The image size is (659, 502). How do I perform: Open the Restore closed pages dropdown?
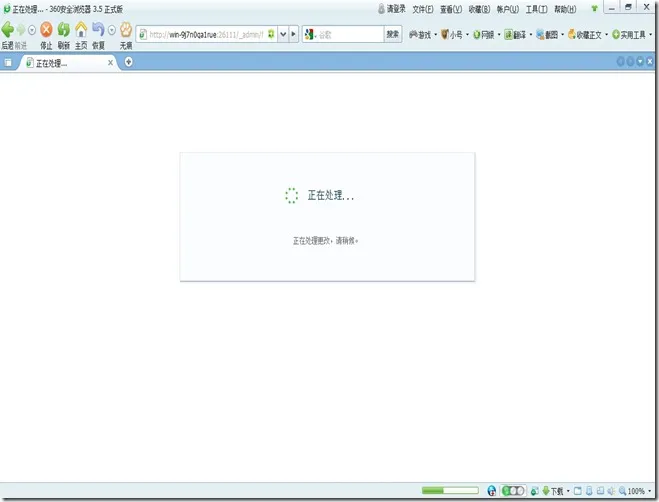(112, 30)
